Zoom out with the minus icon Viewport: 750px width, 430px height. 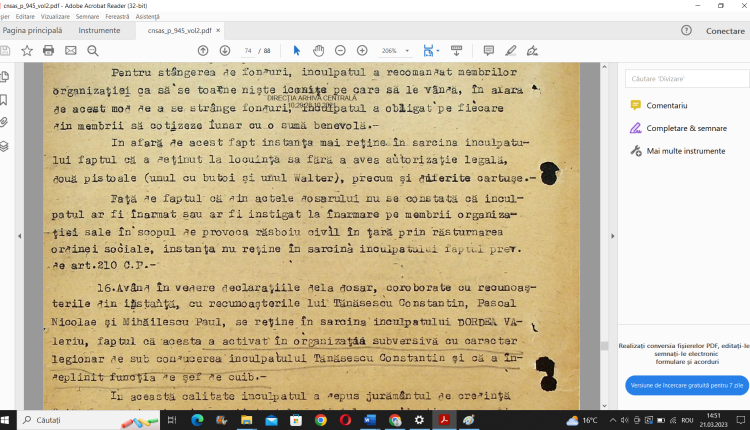tap(340, 50)
